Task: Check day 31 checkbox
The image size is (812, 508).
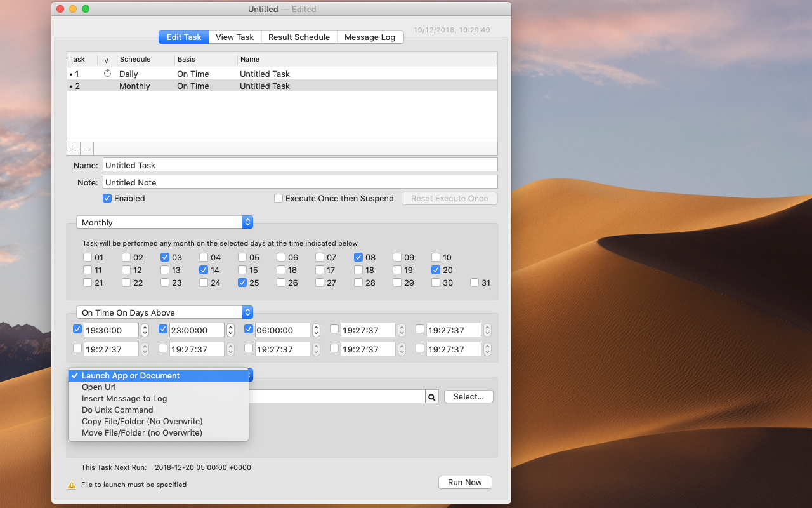Action: (475, 283)
